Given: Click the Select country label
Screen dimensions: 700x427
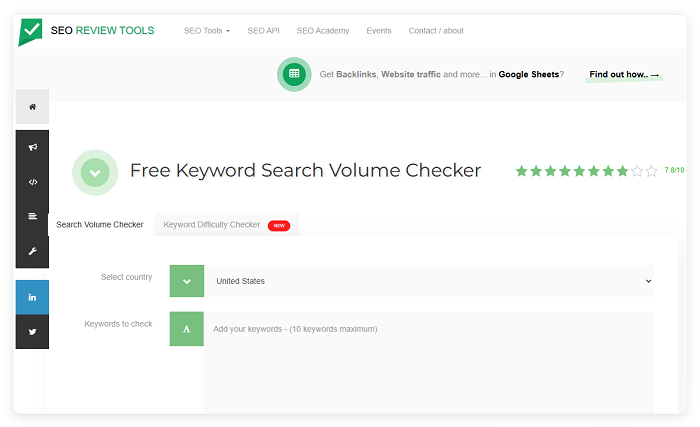Looking at the screenshot, I should tap(126, 277).
